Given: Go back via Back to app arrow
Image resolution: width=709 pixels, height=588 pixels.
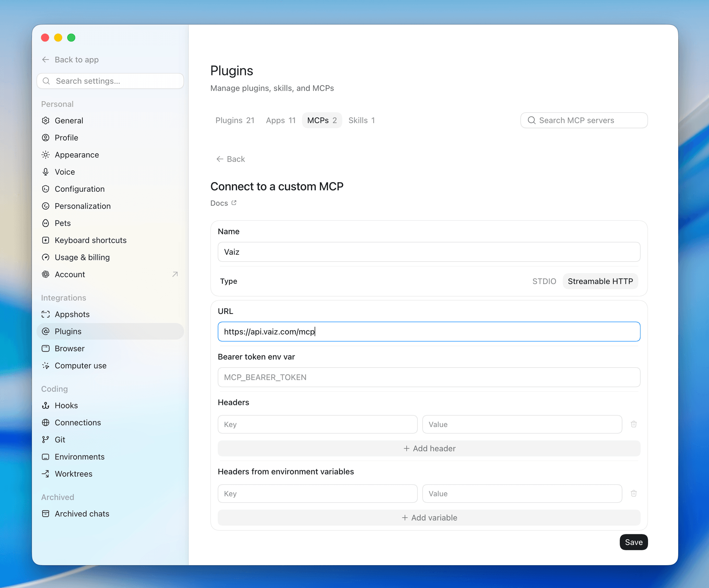Looking at the screenshot, I should (45, 60).
